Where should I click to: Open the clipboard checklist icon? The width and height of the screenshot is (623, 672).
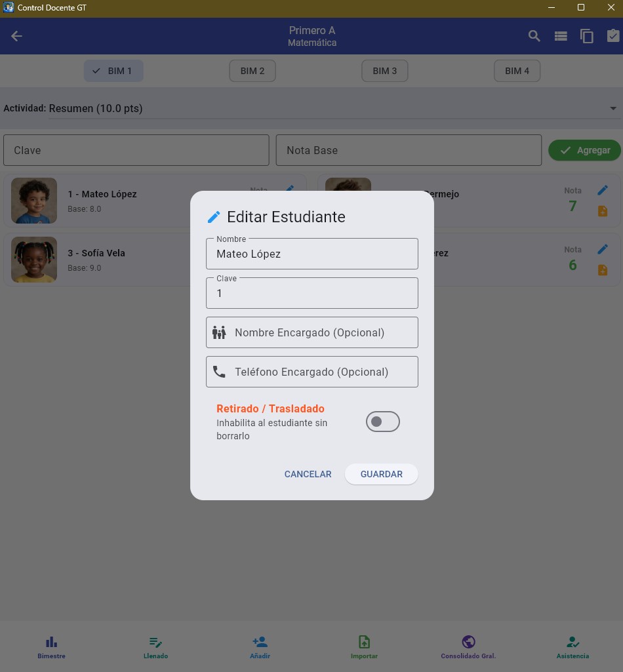coord(613,36)
